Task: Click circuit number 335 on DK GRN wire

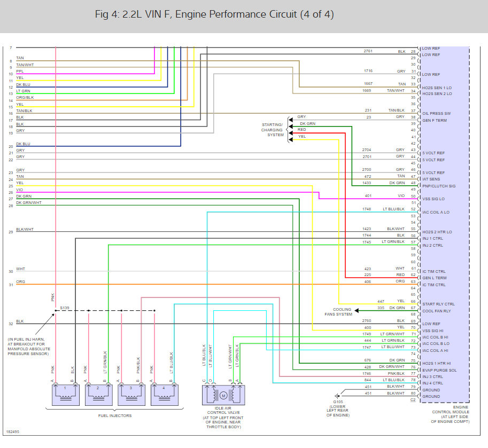Action: 381,308
